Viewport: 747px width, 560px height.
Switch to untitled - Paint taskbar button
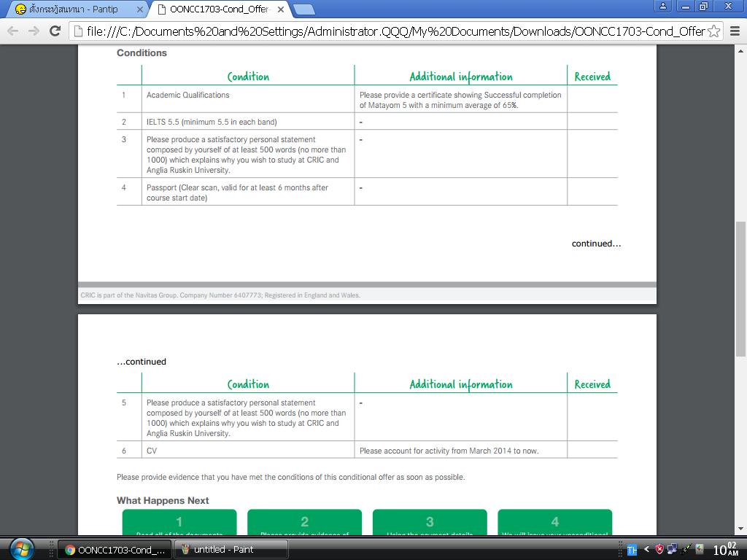point(231,550)
